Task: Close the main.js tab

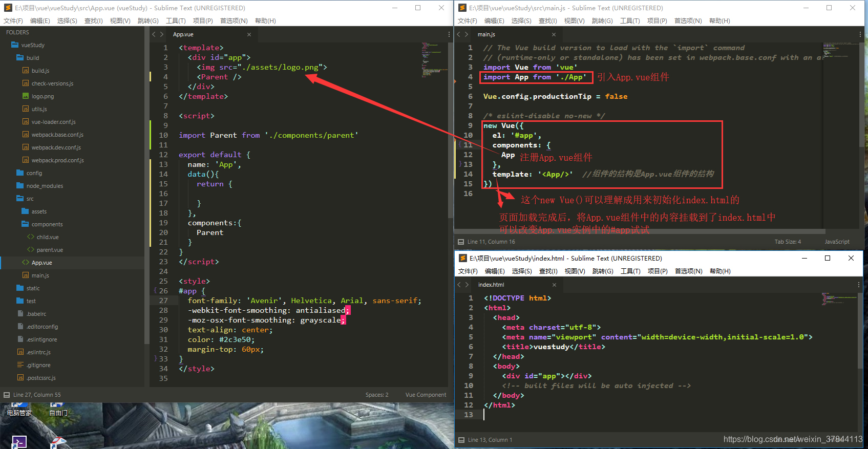Action: pos(554,35)
